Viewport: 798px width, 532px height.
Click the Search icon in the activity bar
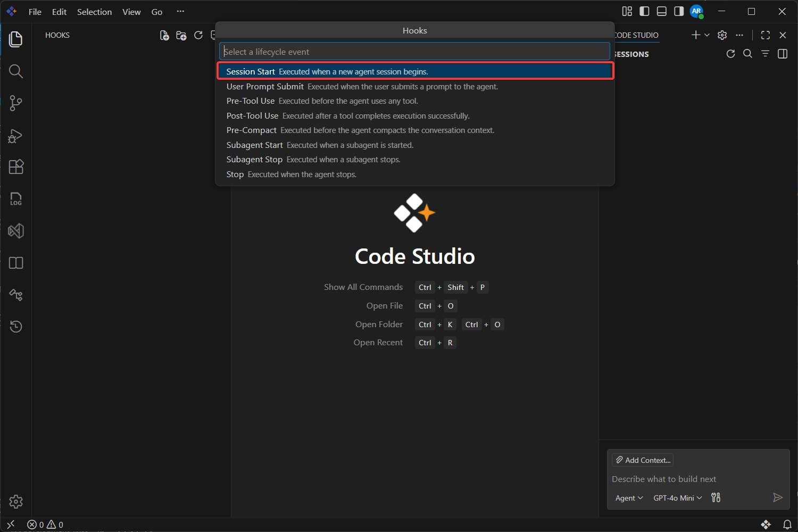[x=16, y=71]
